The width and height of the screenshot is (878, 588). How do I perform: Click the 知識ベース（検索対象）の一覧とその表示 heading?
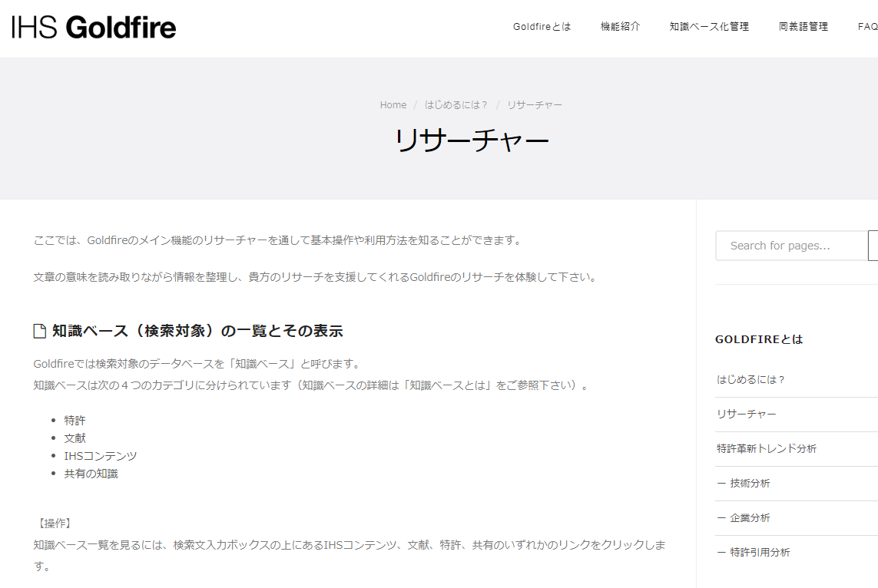coord(197,331)
